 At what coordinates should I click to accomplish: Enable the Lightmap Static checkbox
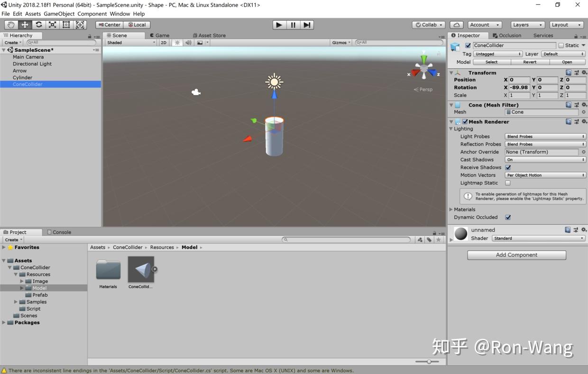pyautogui.click(x=507, y=183)
